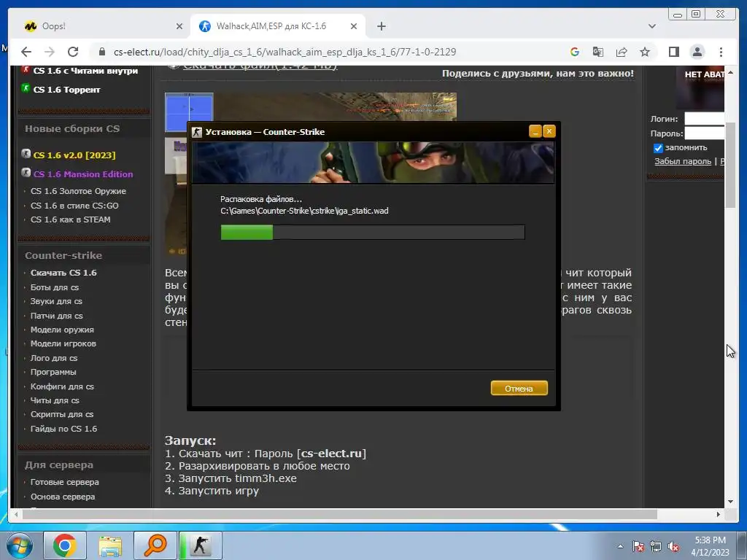Click the browser forward arrow
The image size is (747, 560).
pyautogui.click(x=50, y=52)
